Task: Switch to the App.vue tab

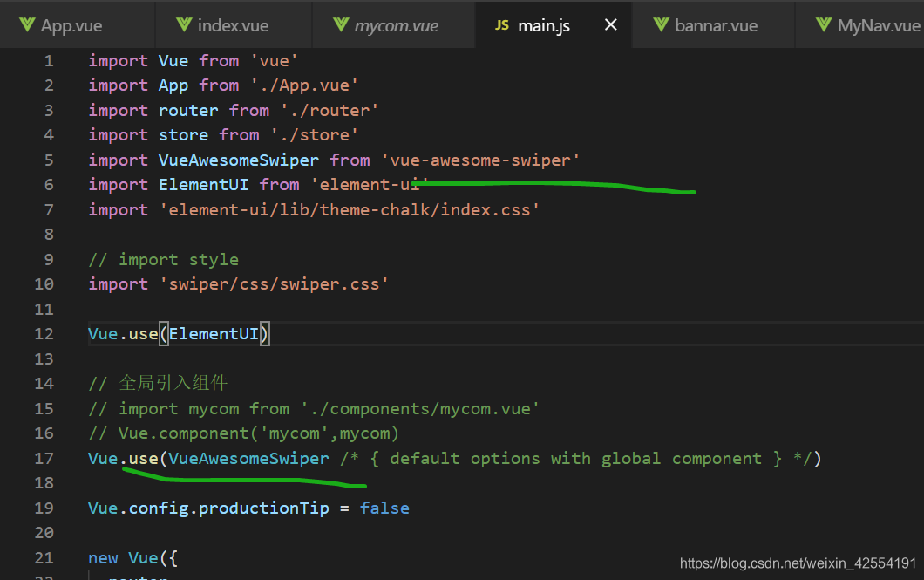Action: [77, 25]
